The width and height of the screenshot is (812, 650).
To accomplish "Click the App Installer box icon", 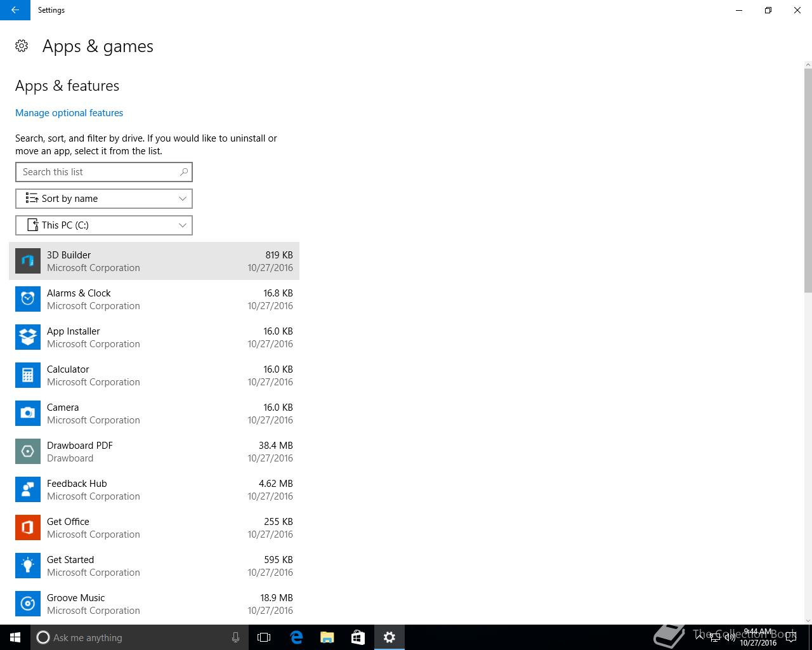I will point(28,337).
